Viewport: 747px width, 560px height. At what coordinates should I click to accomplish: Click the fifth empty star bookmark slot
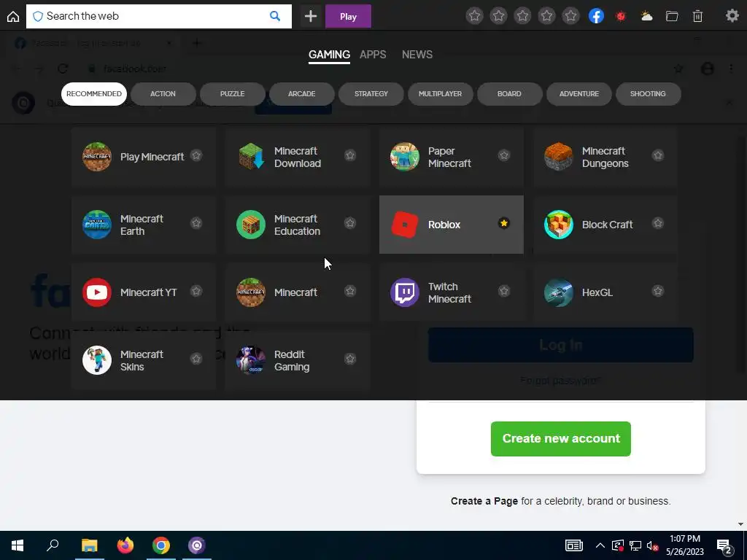pos(570,16)
